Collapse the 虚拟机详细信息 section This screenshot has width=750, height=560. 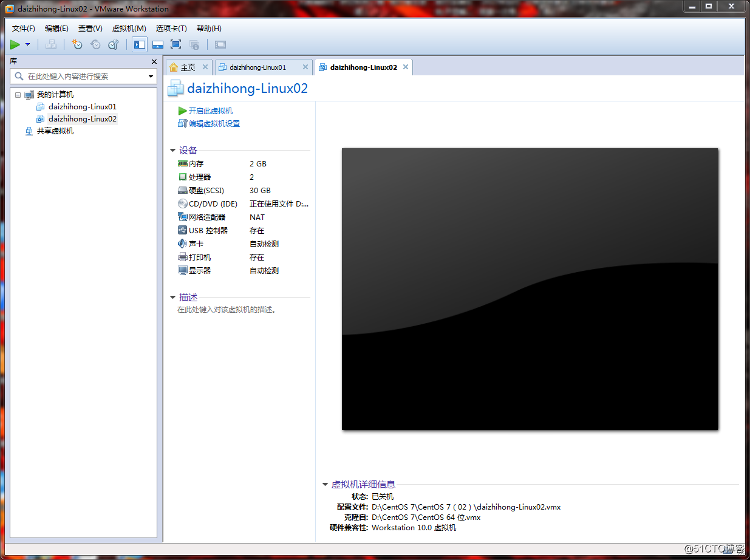(x=326, y=485)
